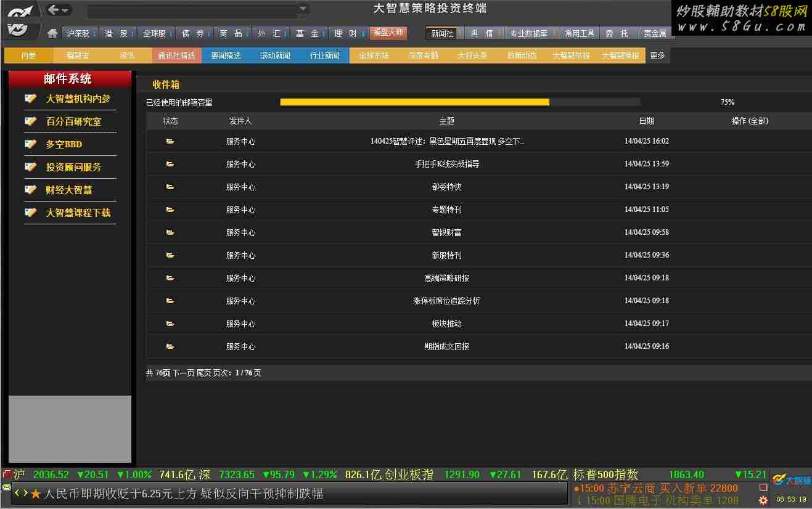
Task: Click the ticker headline about 人民币即期
Action: point(183,494)
